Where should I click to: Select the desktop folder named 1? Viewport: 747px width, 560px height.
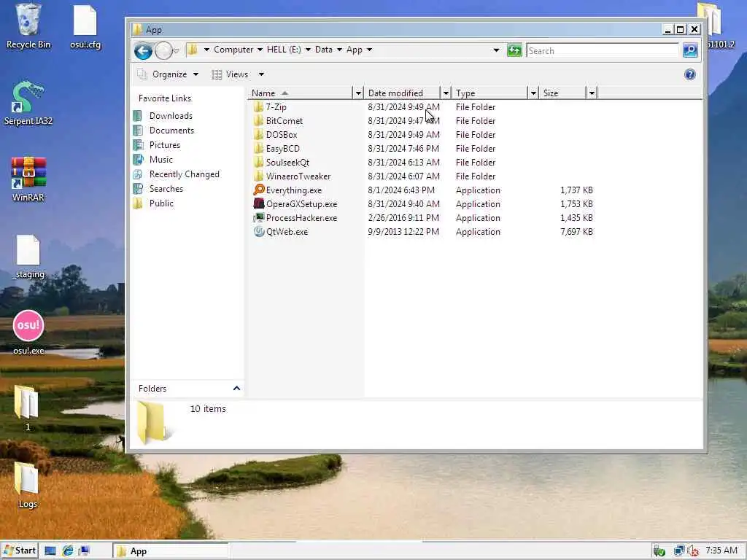(27, 408)
